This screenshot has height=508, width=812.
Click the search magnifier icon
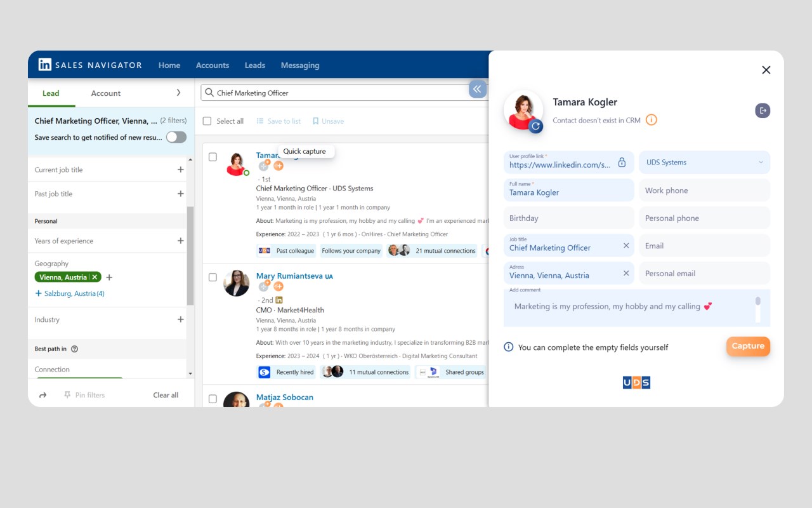click(209, 93)
